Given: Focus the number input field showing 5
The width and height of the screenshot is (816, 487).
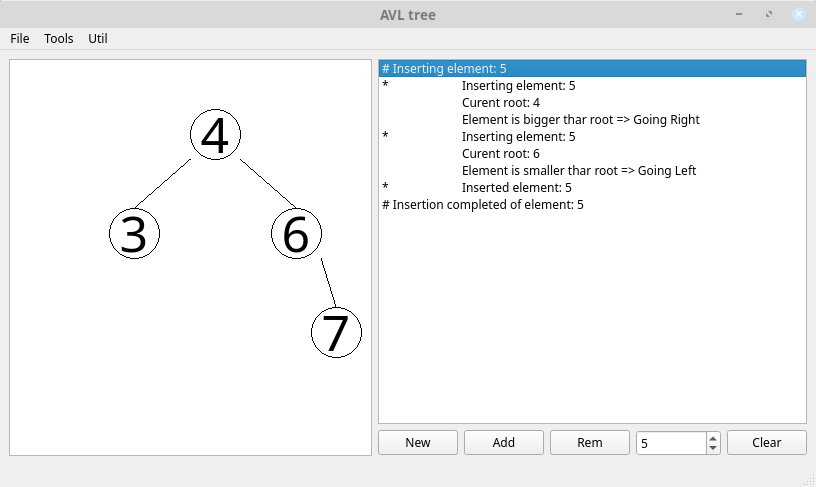Looking at the screenshot, I should pos(670,442).
